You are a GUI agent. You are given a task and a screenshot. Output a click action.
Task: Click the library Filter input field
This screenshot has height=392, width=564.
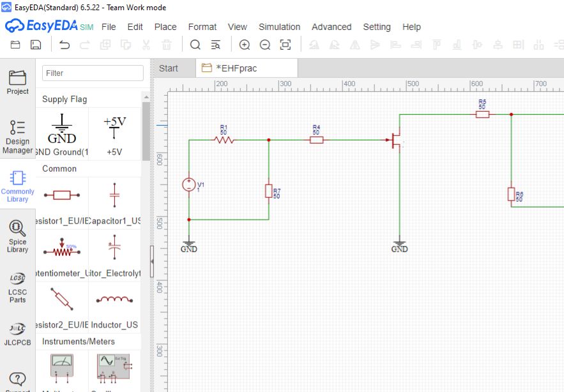tap(93, 73)
